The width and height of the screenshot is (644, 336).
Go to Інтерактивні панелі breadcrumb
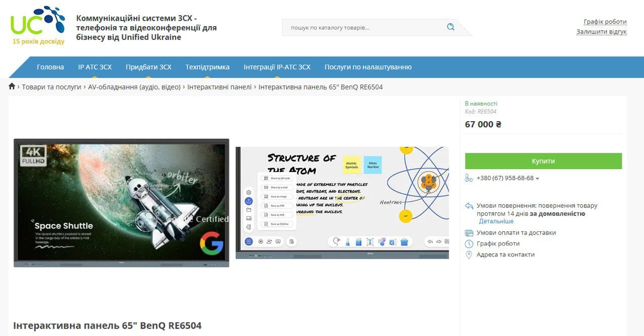(219, 87)
